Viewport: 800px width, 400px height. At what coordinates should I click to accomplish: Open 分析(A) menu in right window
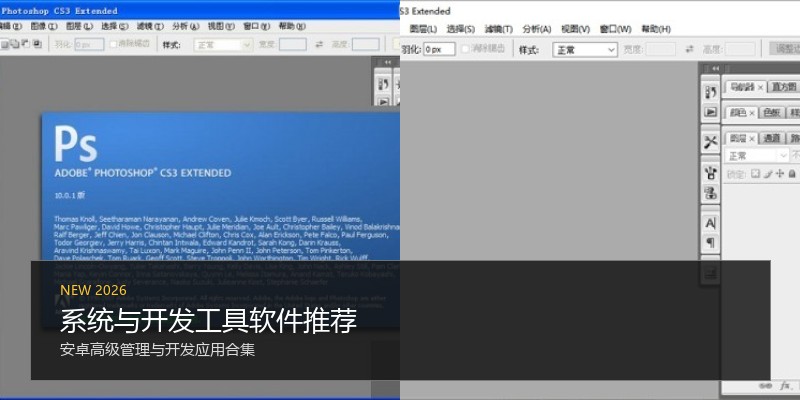pos(537,29)
